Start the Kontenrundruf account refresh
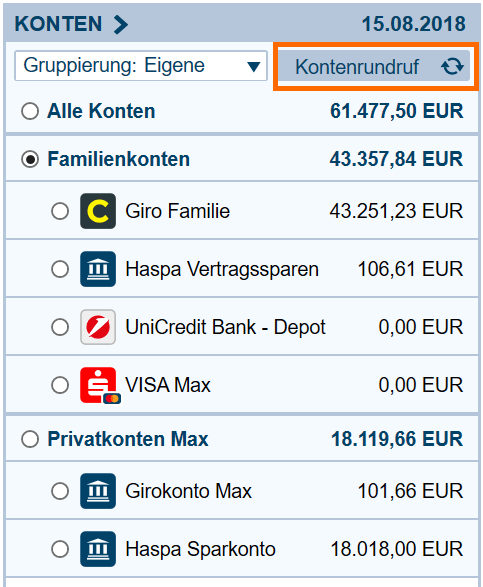 pos(374,67)
